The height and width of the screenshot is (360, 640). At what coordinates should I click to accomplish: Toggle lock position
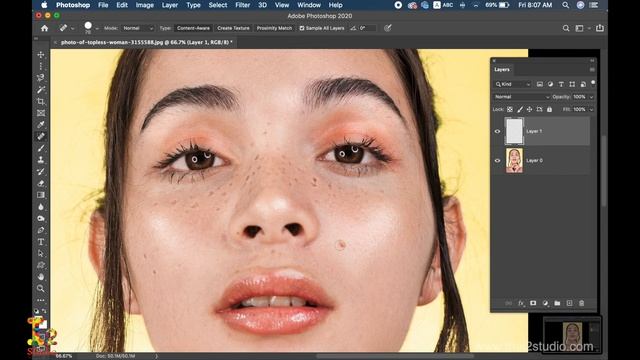(x=529, y=109)
